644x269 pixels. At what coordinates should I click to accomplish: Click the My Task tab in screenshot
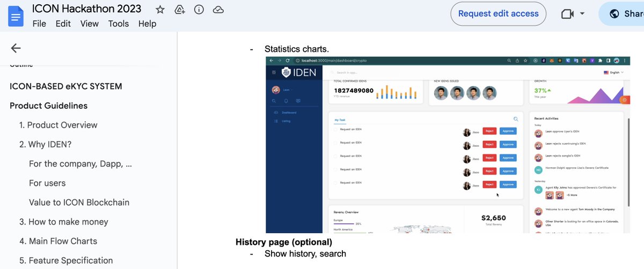click(340, 121)
